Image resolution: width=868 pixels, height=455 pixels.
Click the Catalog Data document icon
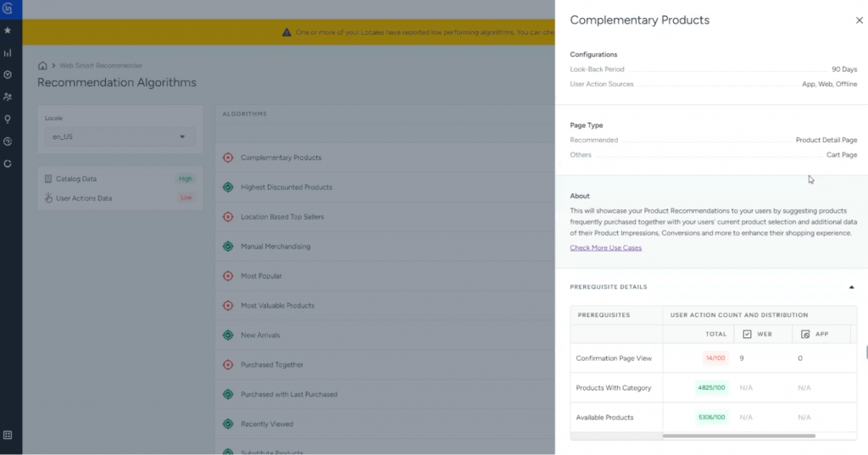tap(48, 179)
